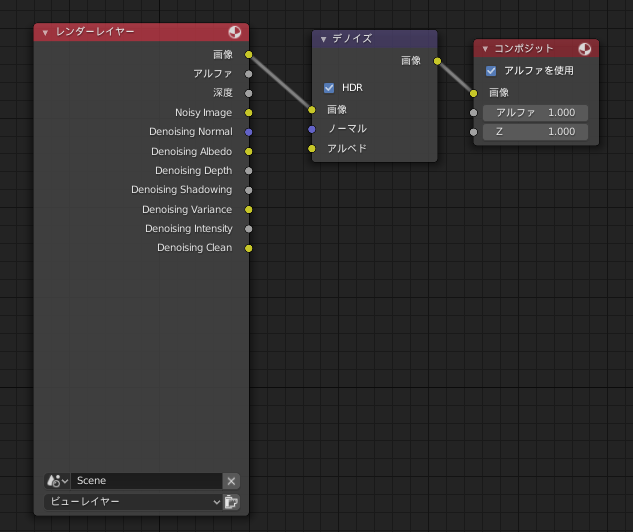Screen dimensions: 633x532
Task: Toggle the アルファを使用 checkbox
Action: pos(491,71)
